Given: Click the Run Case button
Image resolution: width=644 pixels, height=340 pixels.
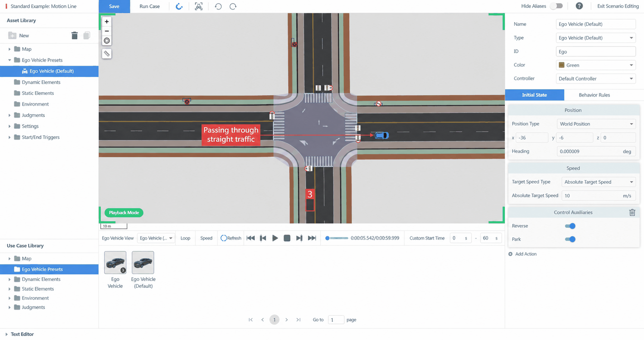Looking at the screenshot, I should [150, 6].
